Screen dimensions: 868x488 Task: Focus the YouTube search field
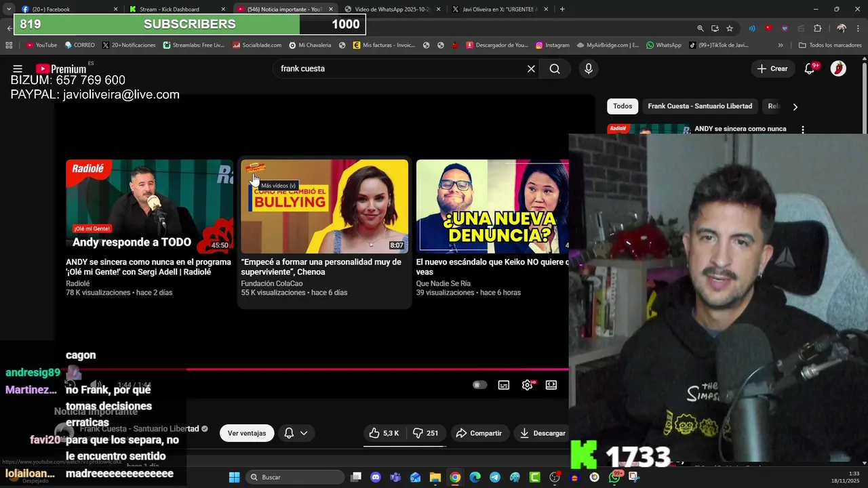point(400,68)
